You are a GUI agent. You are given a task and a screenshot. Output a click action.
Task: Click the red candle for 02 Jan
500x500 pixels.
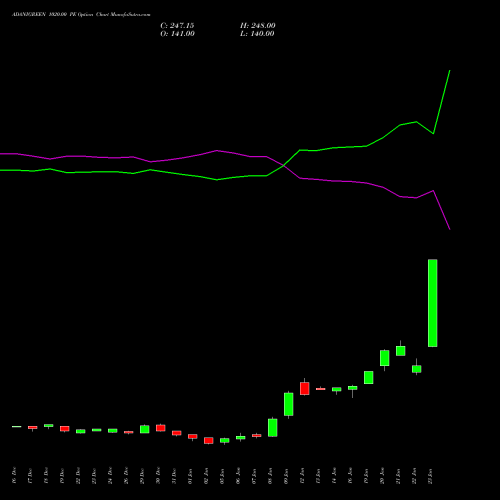coord(209,441)
